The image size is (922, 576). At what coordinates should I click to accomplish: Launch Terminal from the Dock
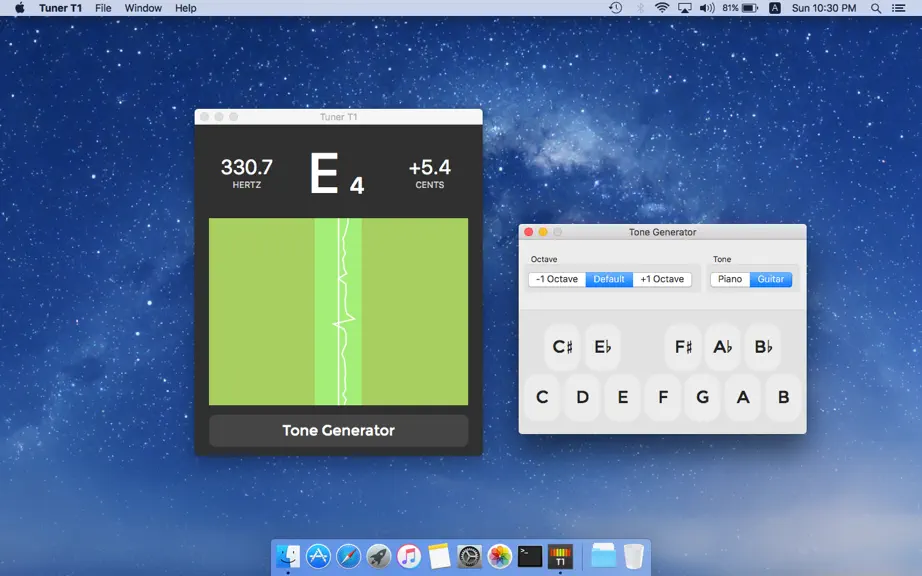click(x=530, y=556)
